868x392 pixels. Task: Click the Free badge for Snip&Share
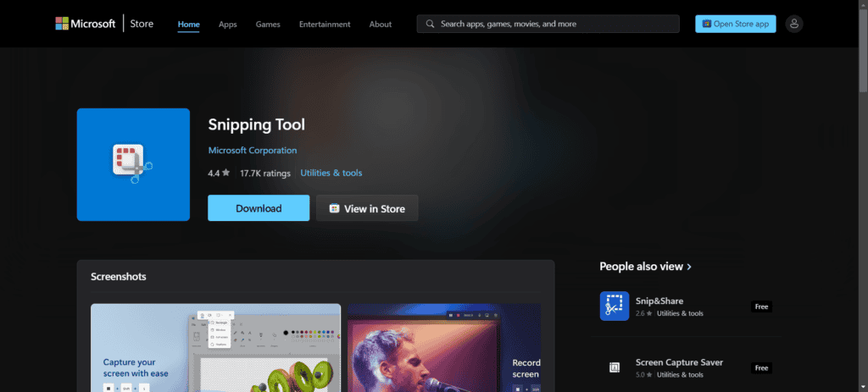762,306
